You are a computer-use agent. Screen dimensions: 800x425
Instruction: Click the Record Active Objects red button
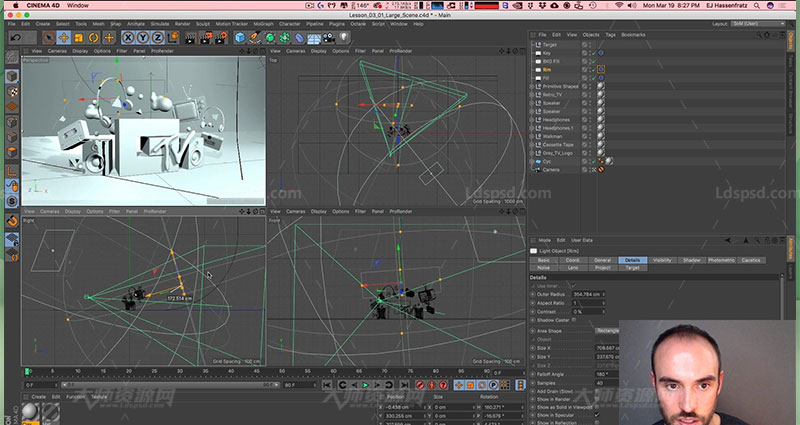click(420, 385)
